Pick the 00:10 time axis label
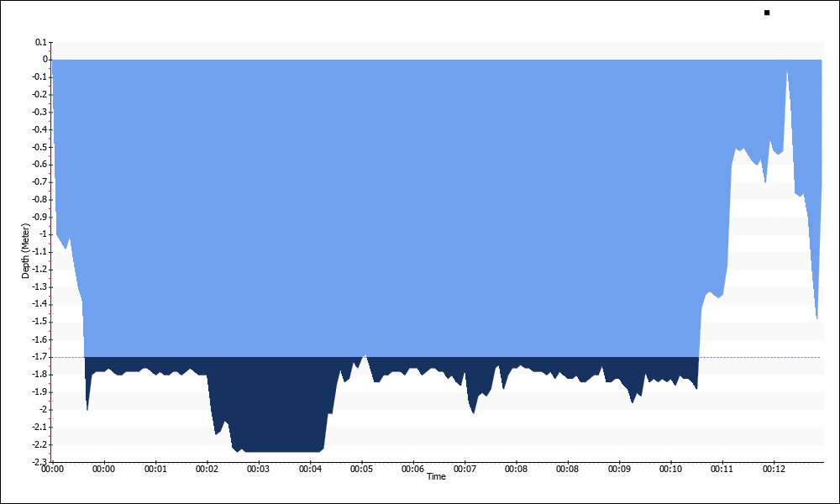Viewport: 840px width, 504px height. (x=670, y=470)
